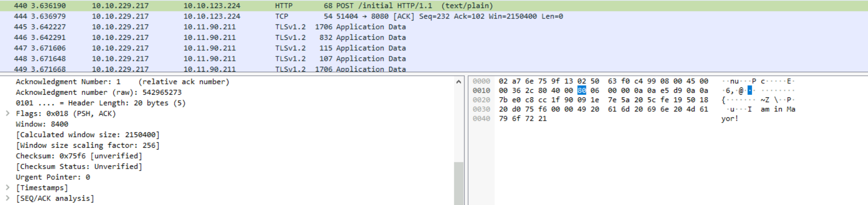868x205 pixels.
Task: Select the Checksum: 0x75f6 field
Action: click(x=79, y=156)
